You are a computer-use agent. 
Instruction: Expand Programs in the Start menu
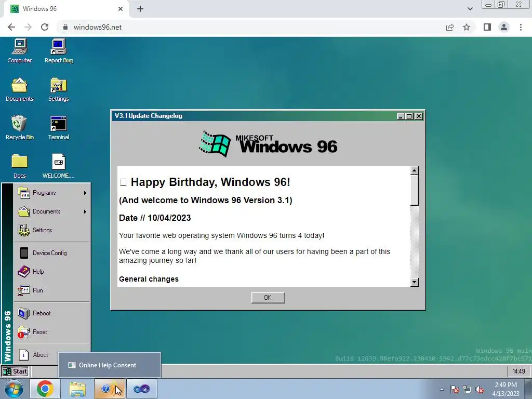[x=52, y=193]
